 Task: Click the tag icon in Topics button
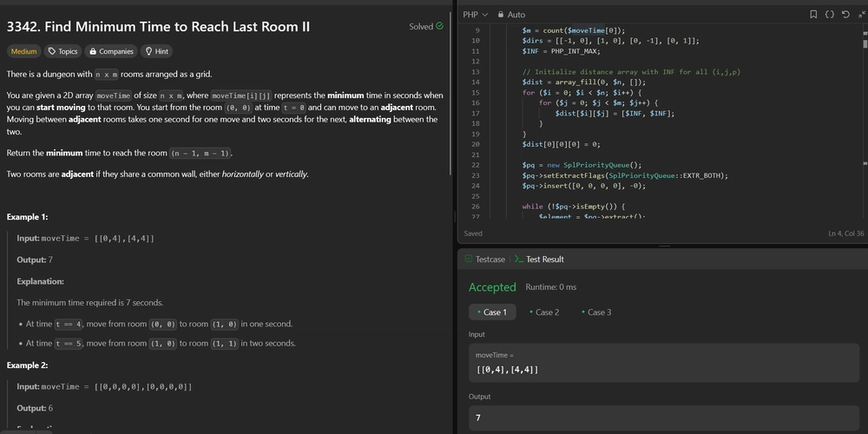pyautogui.click(x=52, y=51)
